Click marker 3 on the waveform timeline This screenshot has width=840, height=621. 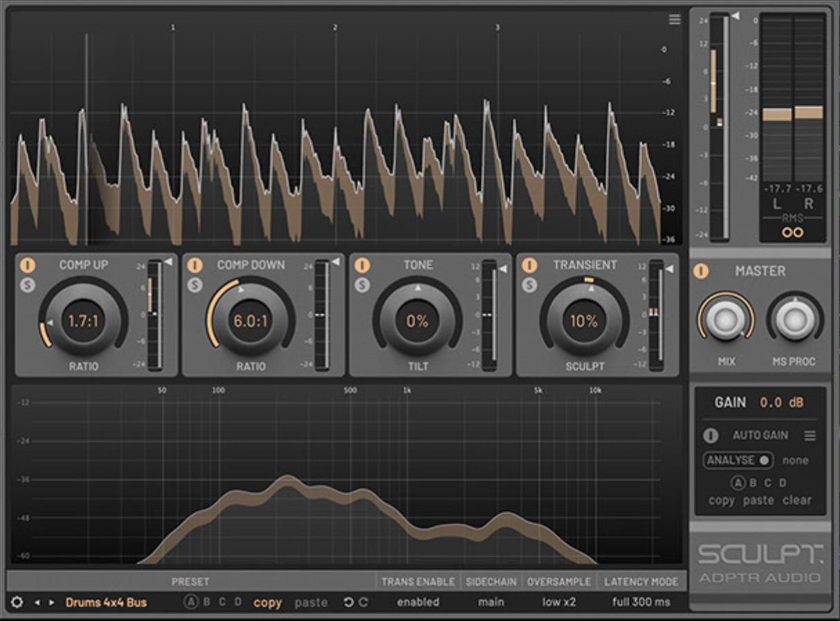497,28
